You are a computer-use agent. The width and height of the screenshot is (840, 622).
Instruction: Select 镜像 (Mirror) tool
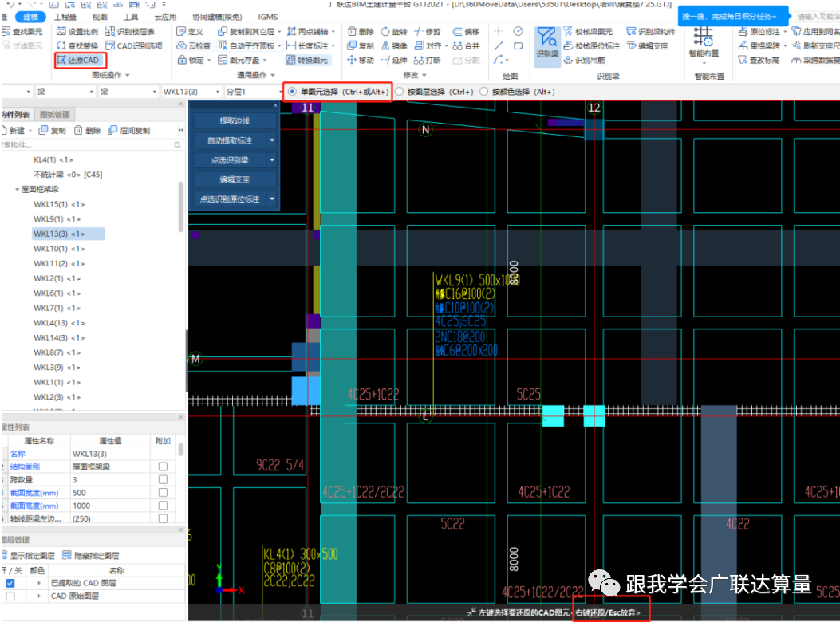394,45
